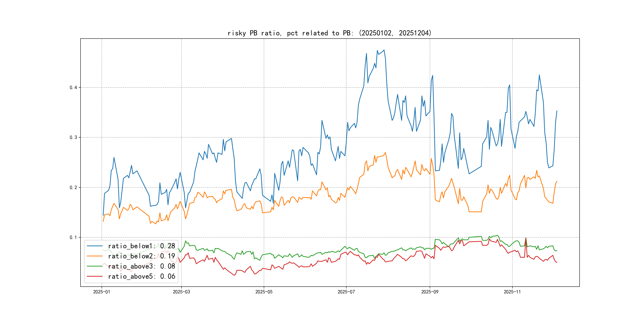
Task: Click the orange ratio_below2 legend line
Action: (x=94, y=256)
